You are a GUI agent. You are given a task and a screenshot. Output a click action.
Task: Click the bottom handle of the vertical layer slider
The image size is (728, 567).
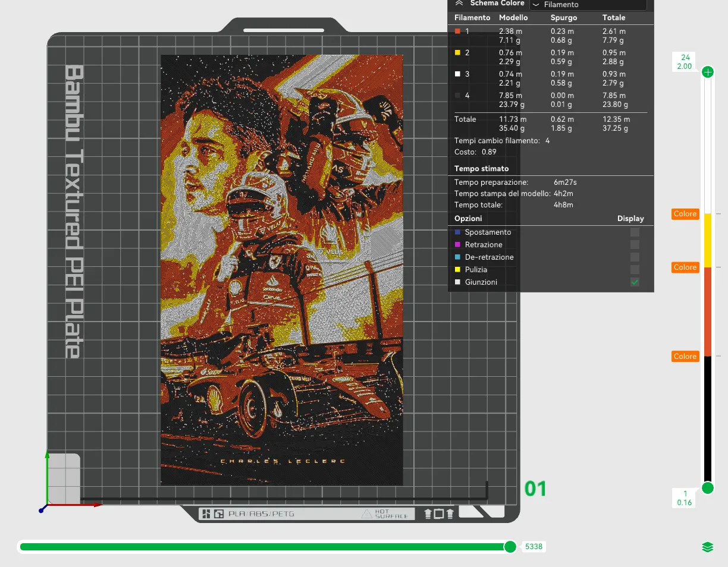click(708, 488)
